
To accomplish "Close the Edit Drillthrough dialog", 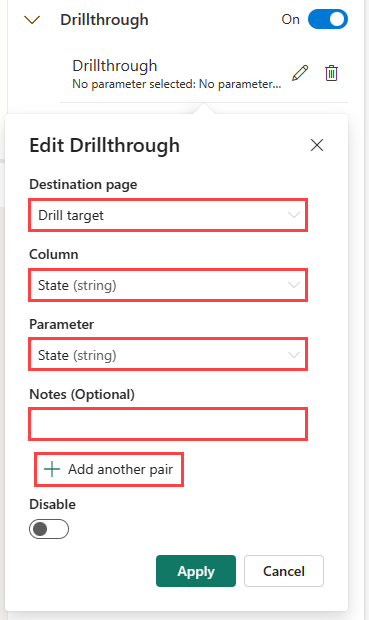I will 317,145.
